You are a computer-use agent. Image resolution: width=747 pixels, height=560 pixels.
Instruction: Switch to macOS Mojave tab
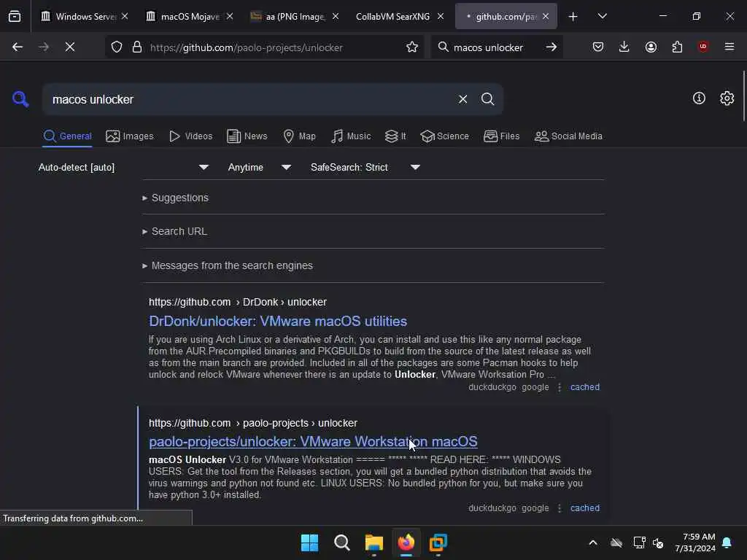tap(190, 16)
